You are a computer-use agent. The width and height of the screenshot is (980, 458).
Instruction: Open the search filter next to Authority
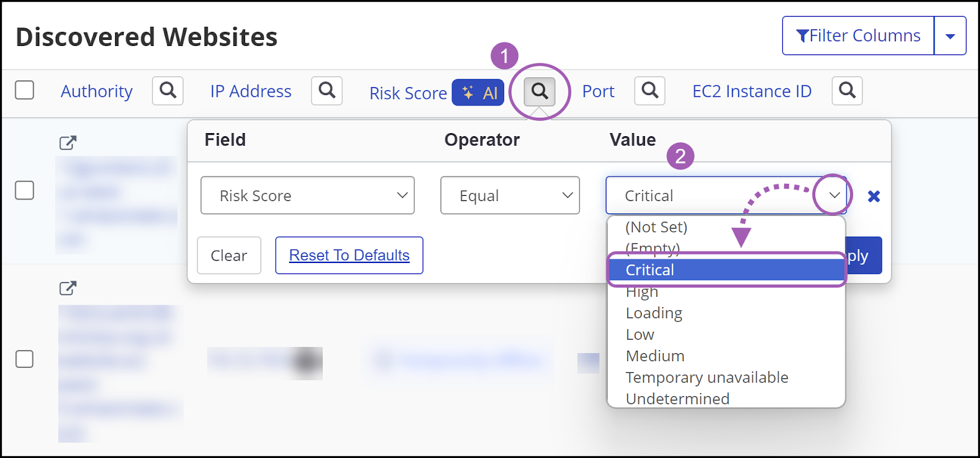point(167,91)
